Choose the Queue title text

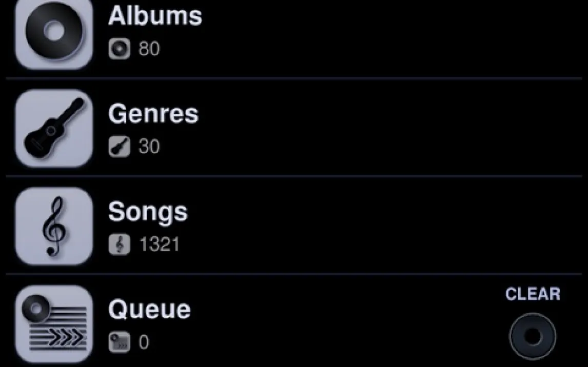tap(149, 310)
